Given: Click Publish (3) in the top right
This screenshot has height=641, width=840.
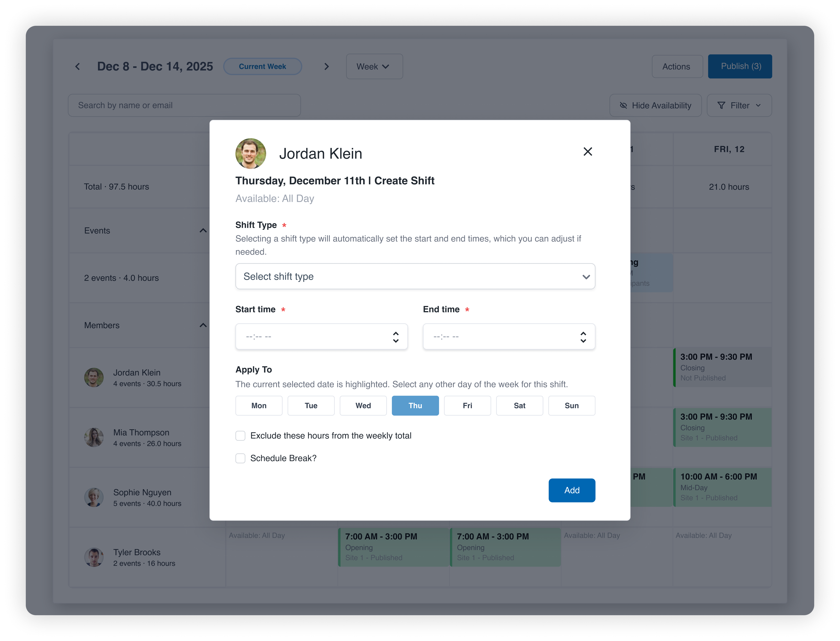Looking at the screenshot, I should pos(740,66).
